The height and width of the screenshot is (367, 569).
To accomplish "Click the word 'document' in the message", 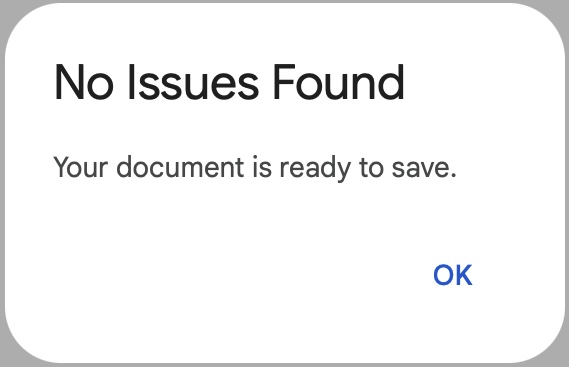I will coord(180,167).
